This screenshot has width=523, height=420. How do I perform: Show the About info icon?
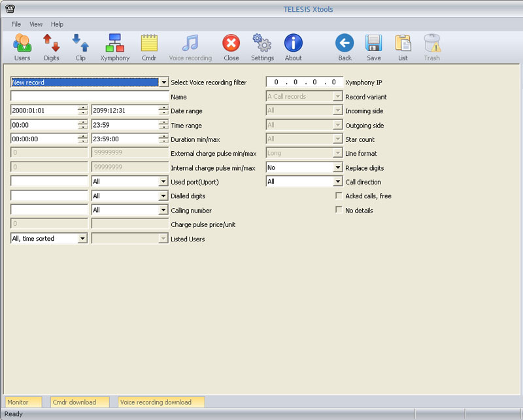[x=294, y=47]
